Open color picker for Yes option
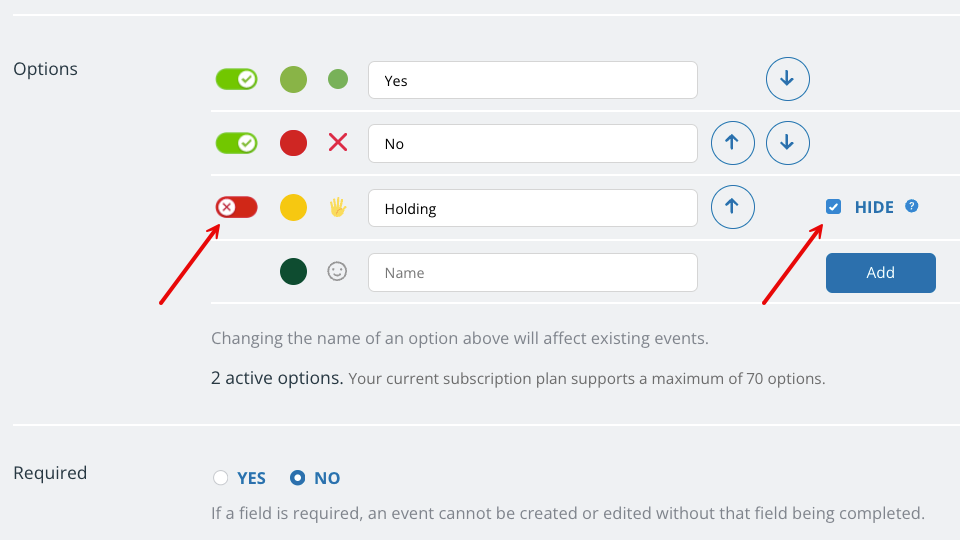Screen dimensions: 960x540 (x=293, y=80)
